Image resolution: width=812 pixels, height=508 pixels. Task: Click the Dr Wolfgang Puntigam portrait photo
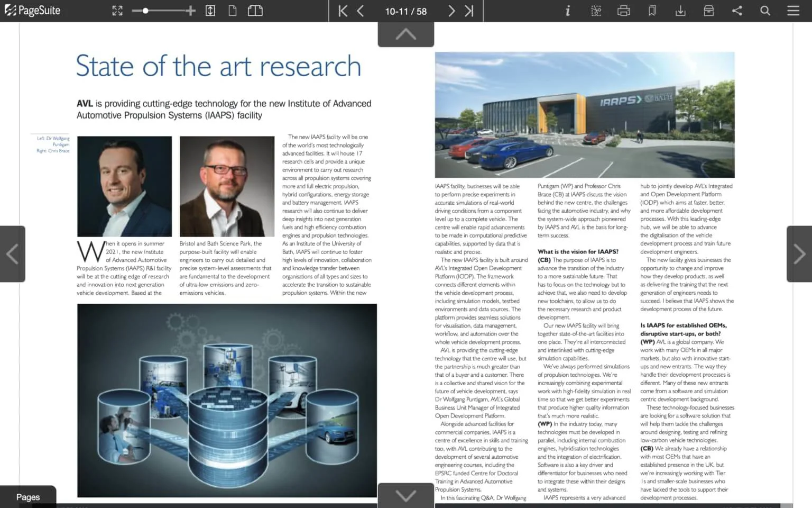point(124,186)
